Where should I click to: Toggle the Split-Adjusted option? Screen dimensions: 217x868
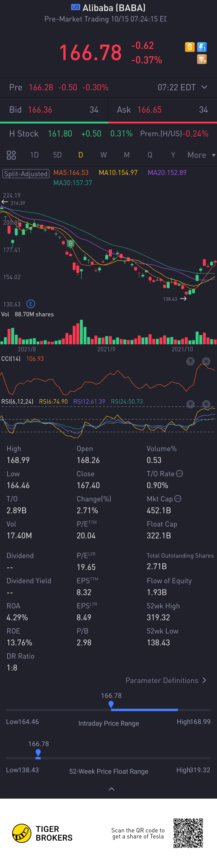pyautogui.click(x=26, y=174)
